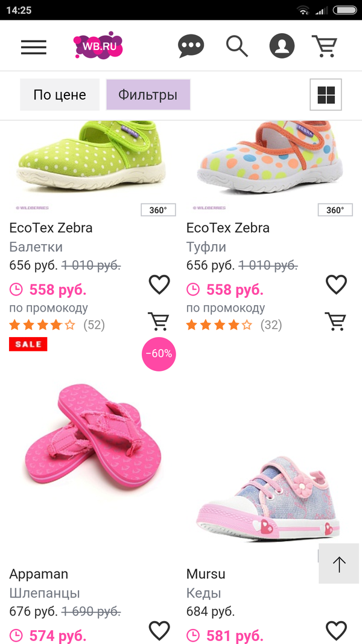Favorite the Appaman Шлепанцы
Screen dimensions: 362x644
(x=159, y=631)
